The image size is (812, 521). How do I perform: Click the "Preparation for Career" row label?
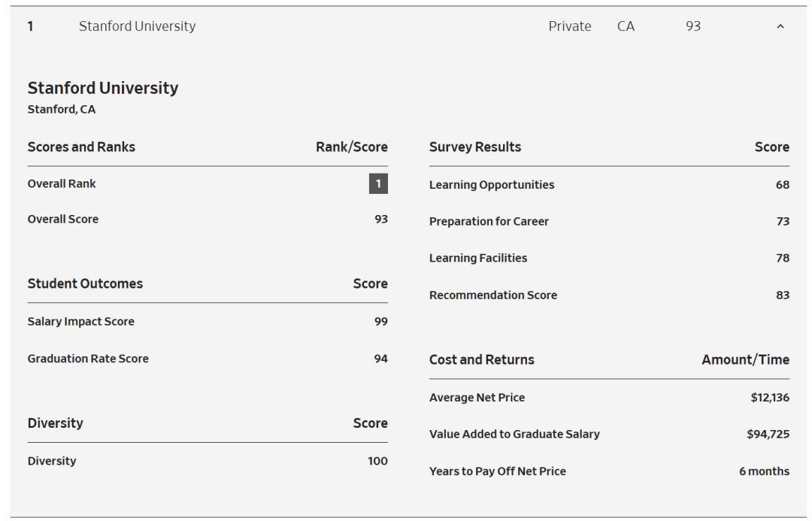[x=489, y=222]
